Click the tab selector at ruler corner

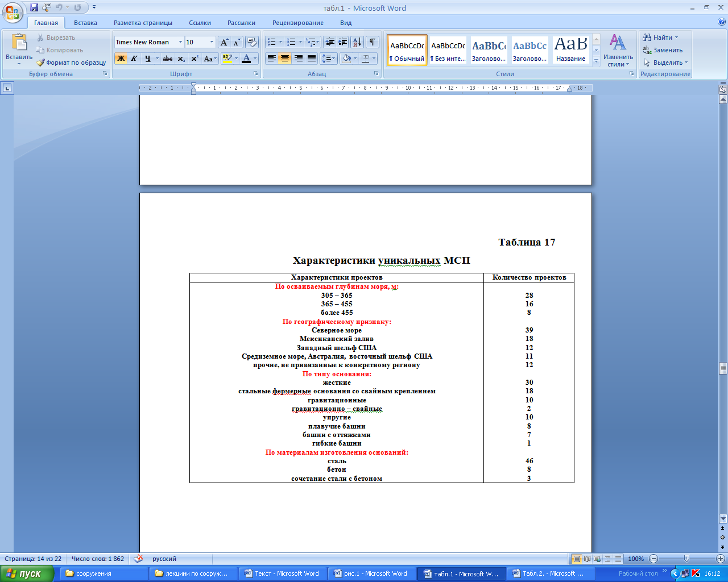(x=7, y=88)
